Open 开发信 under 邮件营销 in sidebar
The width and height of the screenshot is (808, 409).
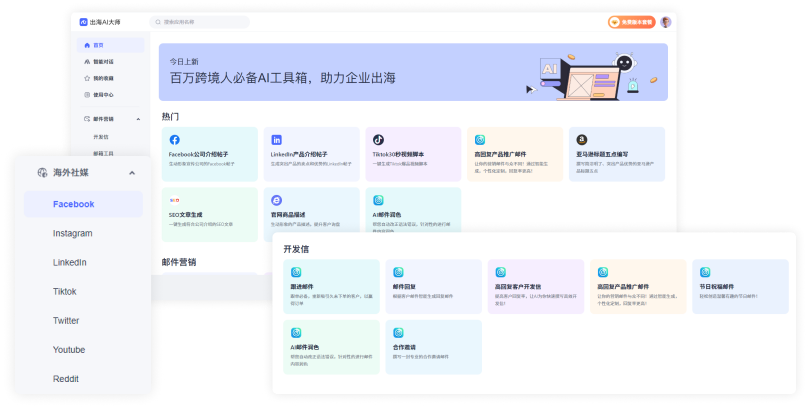coord(100,137)
